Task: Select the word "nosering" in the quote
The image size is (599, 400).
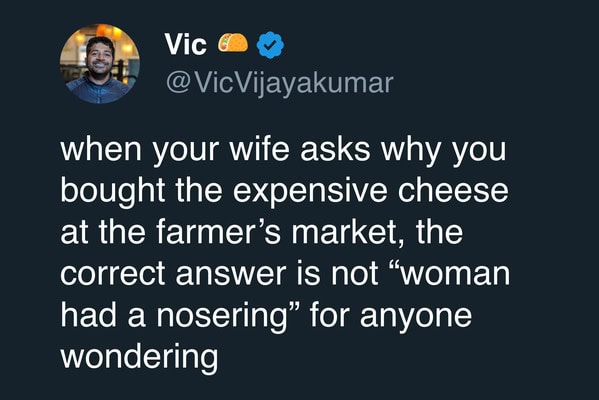Action: (222, 317)
